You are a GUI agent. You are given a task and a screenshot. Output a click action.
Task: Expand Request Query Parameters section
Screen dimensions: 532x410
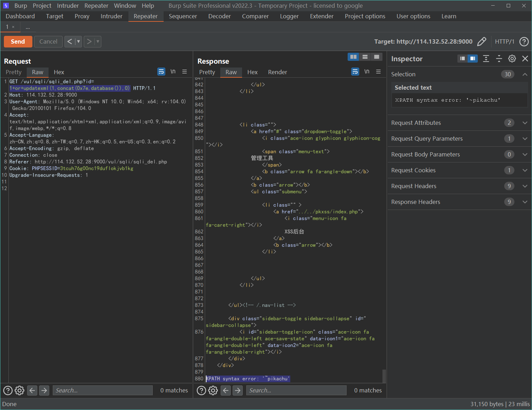pos(525,139)
